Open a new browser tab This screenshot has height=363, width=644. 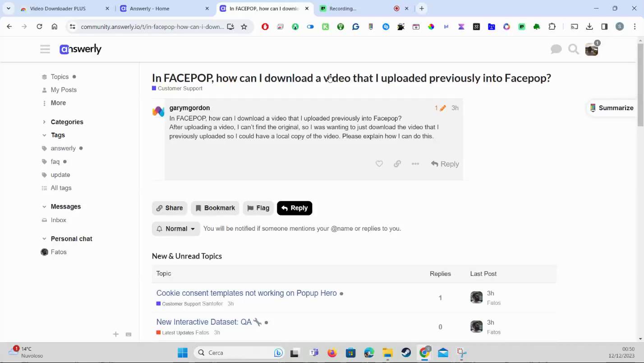click(x=422, y=8)
